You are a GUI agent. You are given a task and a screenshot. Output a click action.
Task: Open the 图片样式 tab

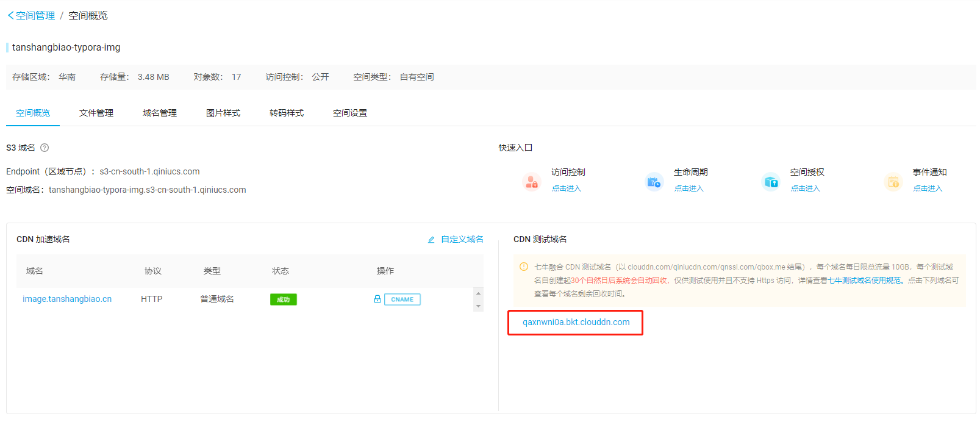pyautogui.click(x=223, y=113)
